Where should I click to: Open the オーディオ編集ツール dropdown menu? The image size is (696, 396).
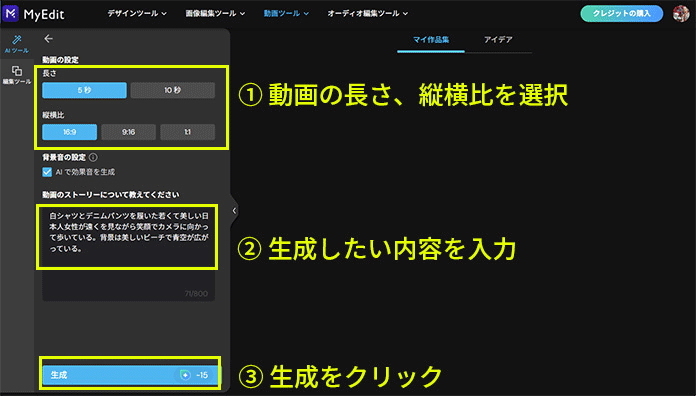368,14
